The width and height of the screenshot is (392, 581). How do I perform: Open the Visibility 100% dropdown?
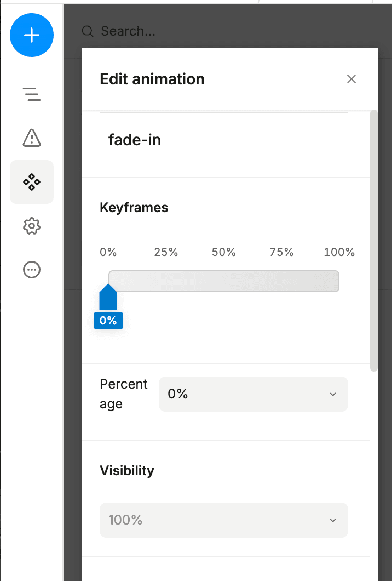(219, 520)
